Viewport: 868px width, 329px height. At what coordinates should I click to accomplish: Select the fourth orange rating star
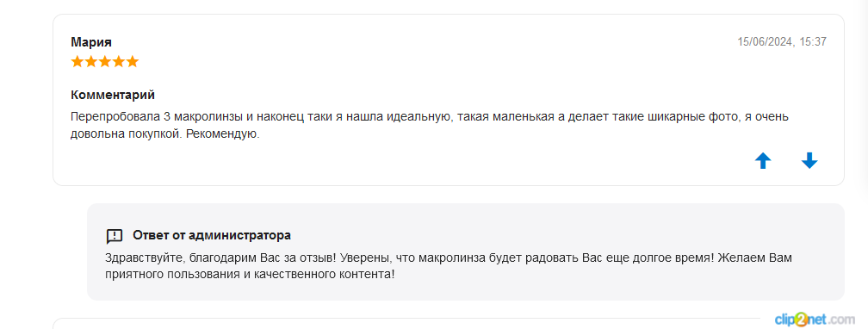click(x=119, y=61)
